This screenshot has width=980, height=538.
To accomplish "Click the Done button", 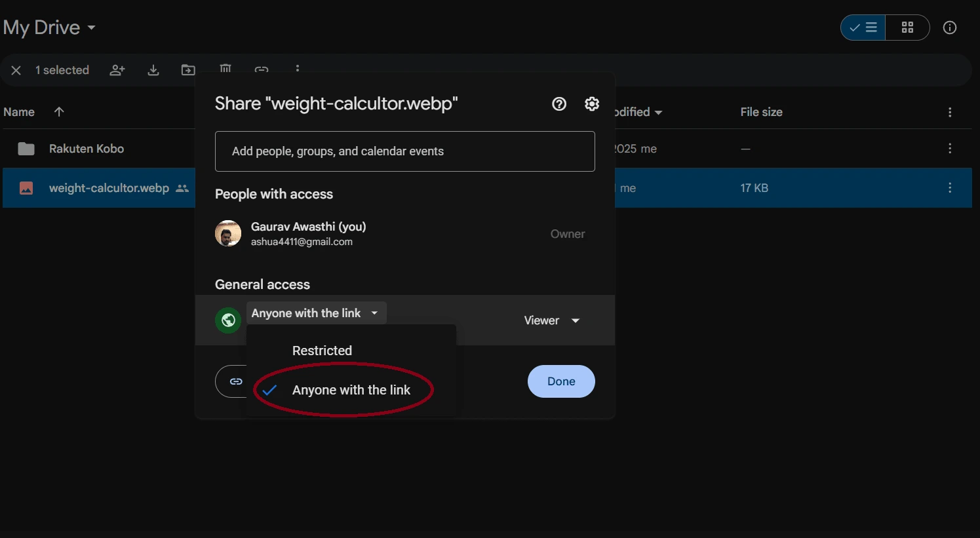I will tap(561, 381).
